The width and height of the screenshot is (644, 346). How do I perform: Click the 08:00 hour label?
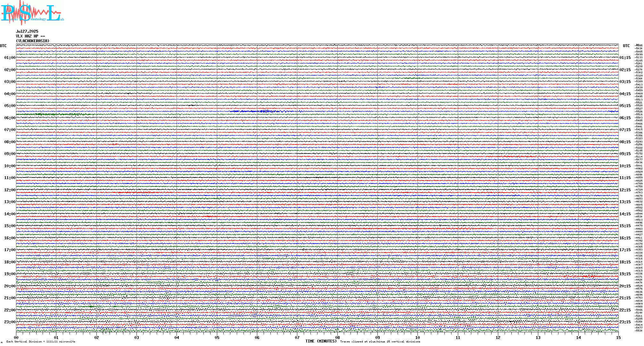(10, 142)
